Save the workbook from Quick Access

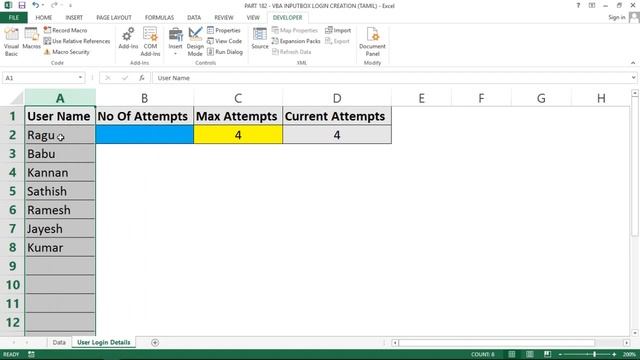(x=22, y=5)
